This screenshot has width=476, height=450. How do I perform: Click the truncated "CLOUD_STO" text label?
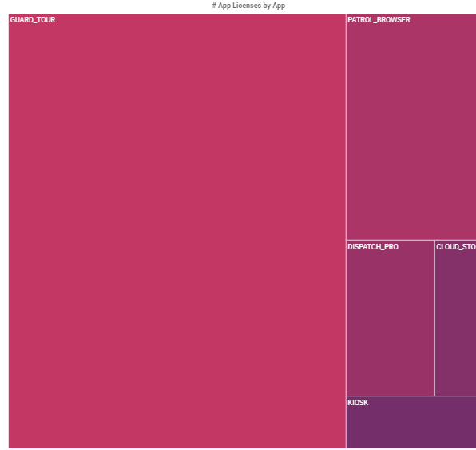456,247
